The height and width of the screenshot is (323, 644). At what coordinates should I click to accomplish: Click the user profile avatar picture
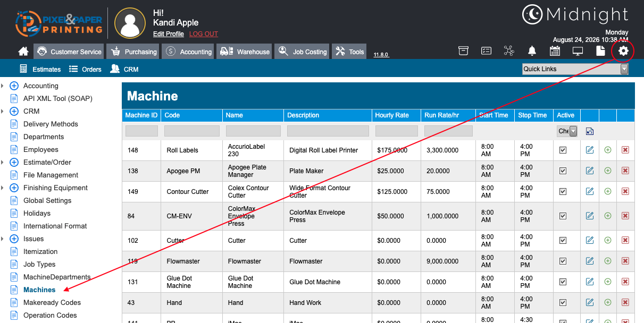click(x=130, y=23)
